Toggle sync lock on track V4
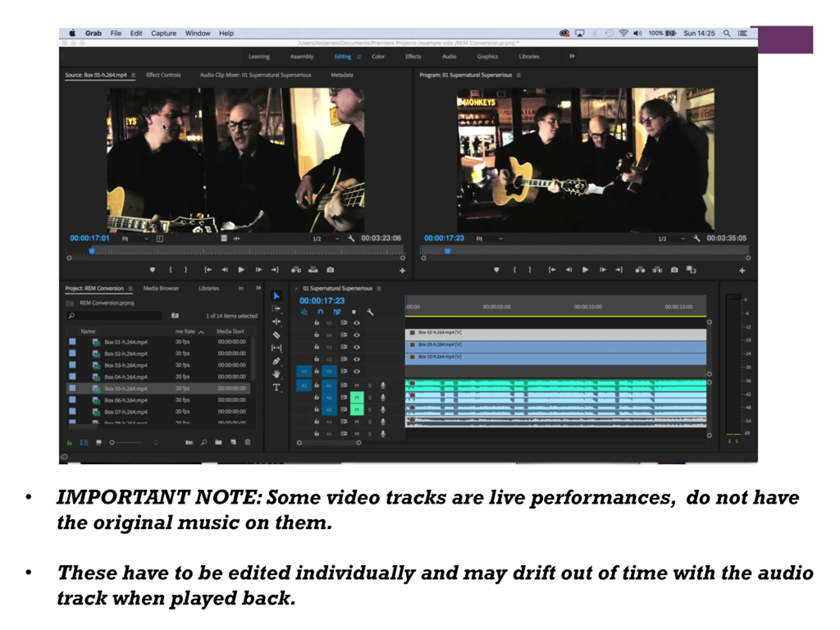Viewport: 840px width, 630px height. tap(344, 335)
